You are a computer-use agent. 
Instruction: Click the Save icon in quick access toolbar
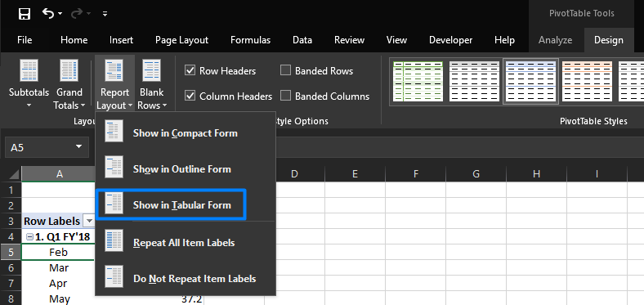25,14
